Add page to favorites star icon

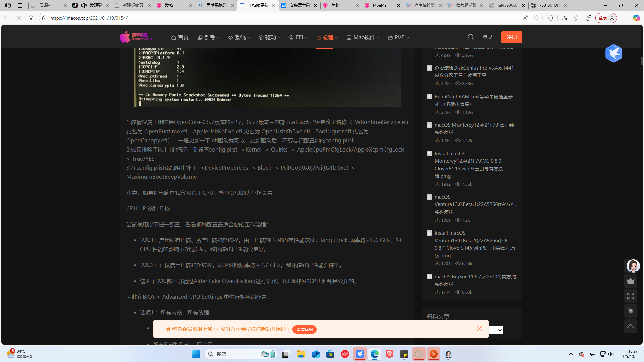[536, 18]
